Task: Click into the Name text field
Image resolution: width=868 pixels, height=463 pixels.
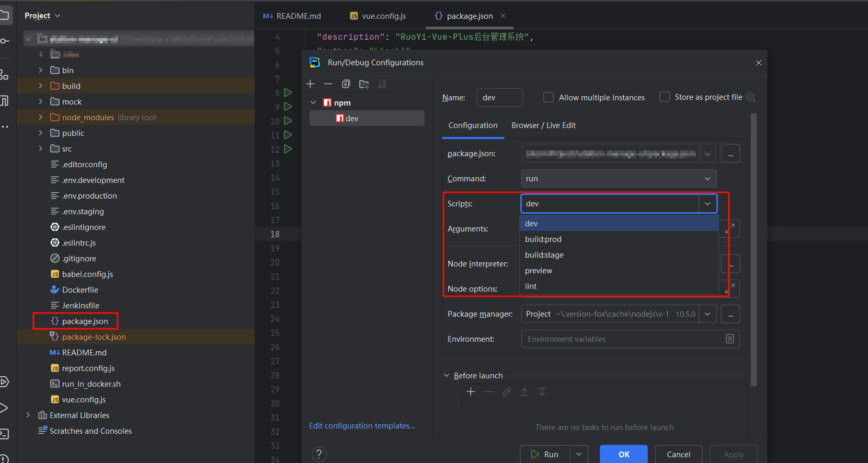Action: point(499,98)
